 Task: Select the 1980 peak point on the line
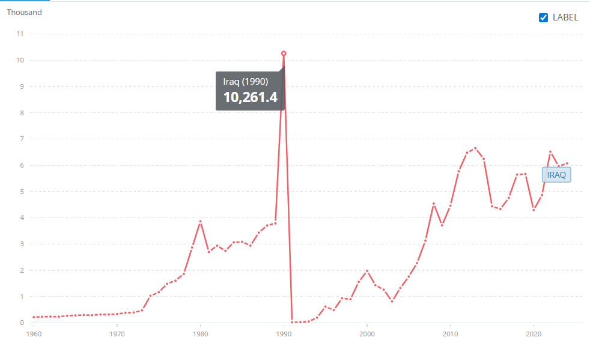point(201,222)
